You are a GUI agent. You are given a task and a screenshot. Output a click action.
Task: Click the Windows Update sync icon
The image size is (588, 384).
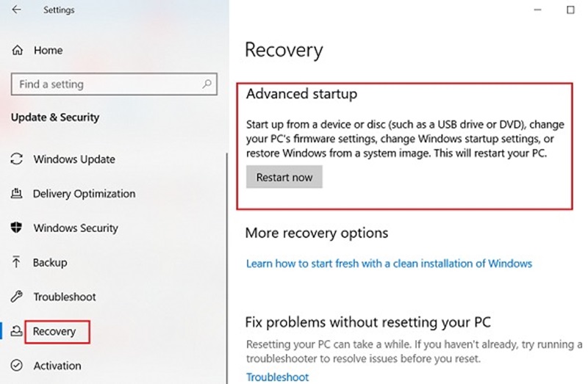click(18, 159)
